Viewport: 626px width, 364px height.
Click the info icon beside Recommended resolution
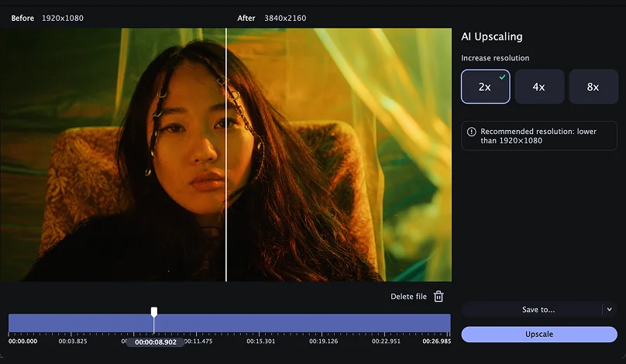pos(472,132)
